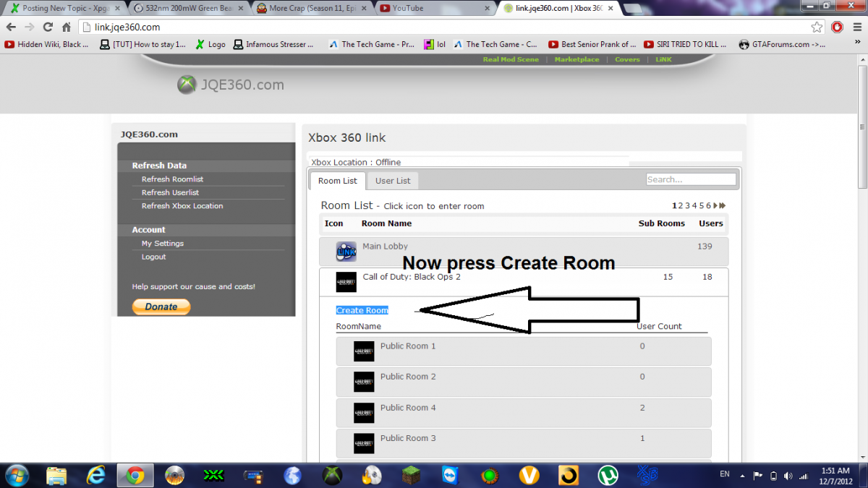
Task: Enter Public Room 4 via its icon
Action: pyautogui.click(x=364, y=413)
